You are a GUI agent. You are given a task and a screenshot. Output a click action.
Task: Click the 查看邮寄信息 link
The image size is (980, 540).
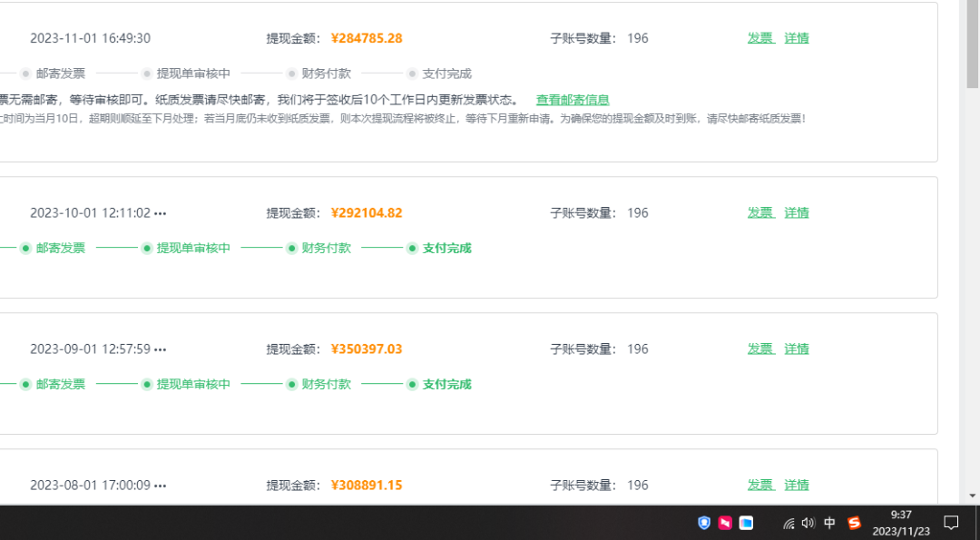tap(573, 100)
